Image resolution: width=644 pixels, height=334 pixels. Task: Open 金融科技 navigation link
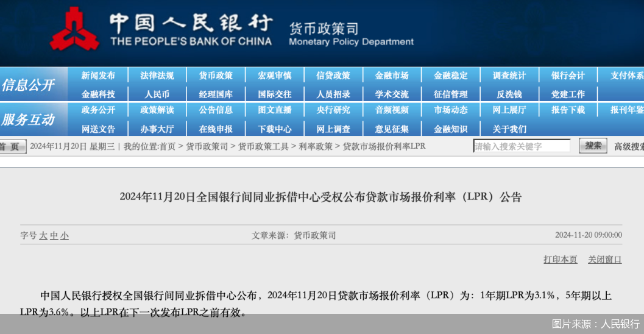pos(98,94)
